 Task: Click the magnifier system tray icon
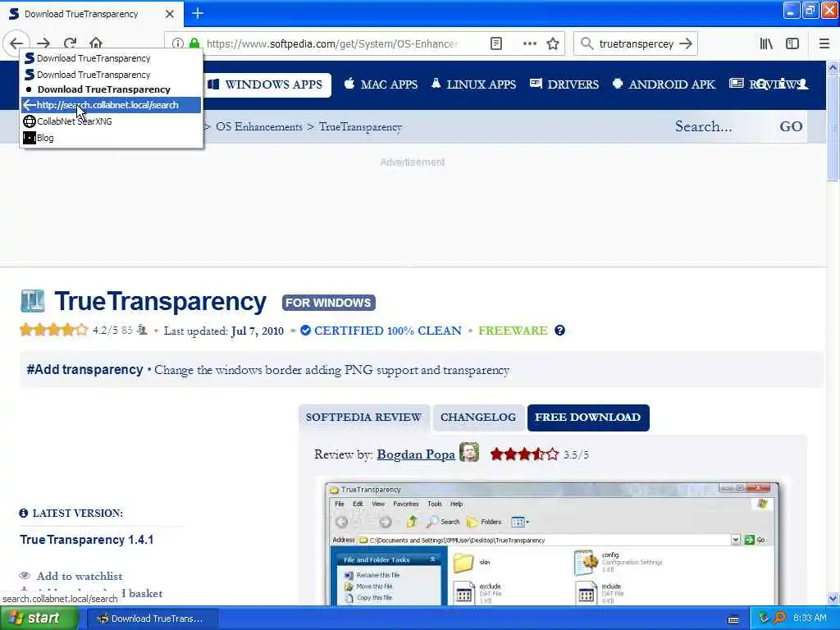click(x=779, y=619)
